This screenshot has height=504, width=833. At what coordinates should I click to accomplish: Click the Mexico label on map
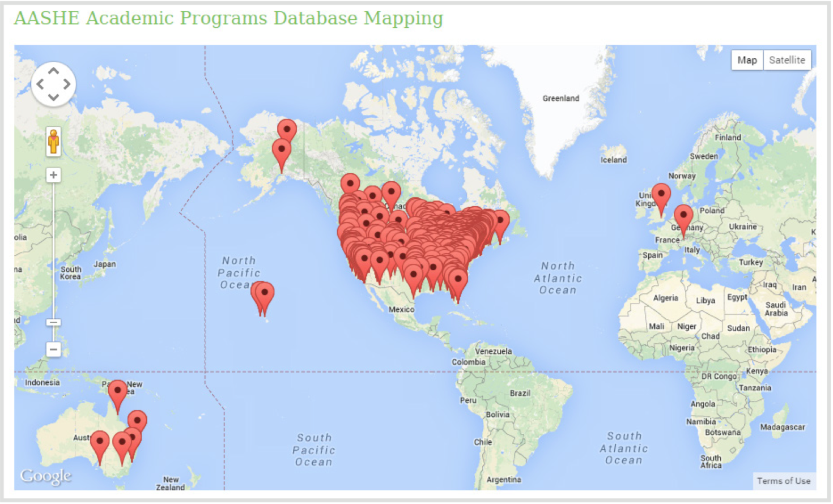[401, 309]
